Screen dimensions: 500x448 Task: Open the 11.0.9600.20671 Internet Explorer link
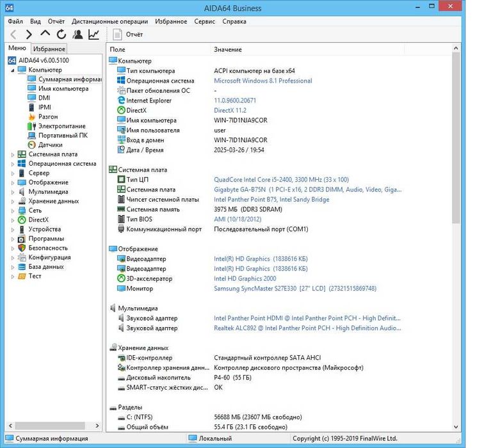pos(235,100)
